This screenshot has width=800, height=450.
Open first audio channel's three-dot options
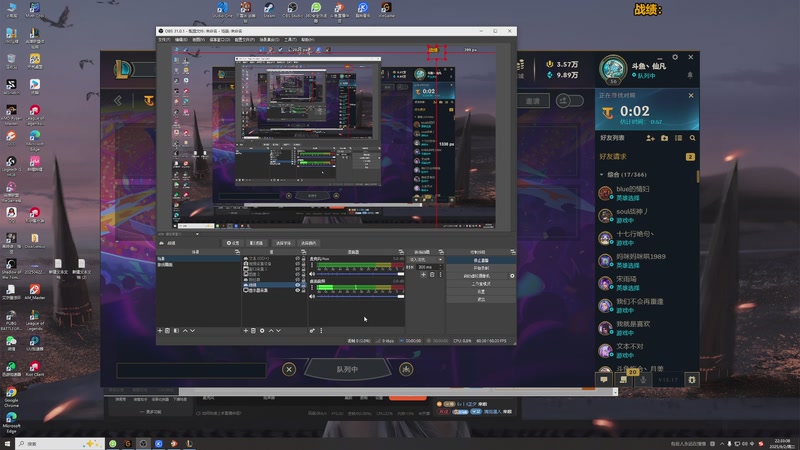[312, 265]
